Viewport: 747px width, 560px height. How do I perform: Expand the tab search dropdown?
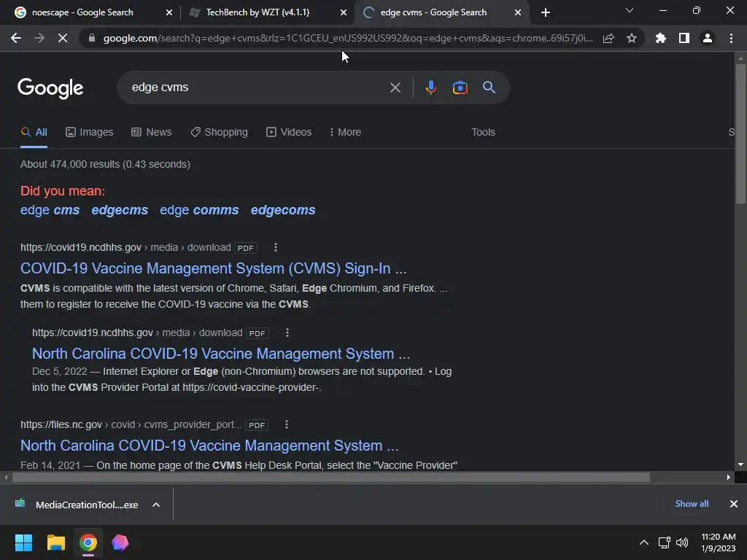coord(630,10)
